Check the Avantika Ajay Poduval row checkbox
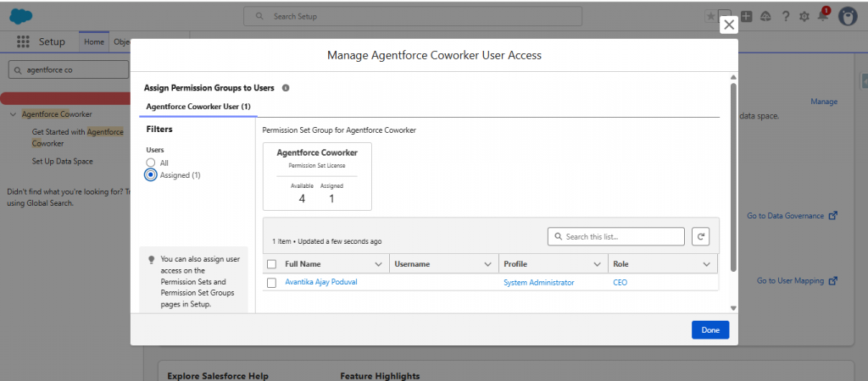This screenshot has height=381, width=868. coord(271,283)
